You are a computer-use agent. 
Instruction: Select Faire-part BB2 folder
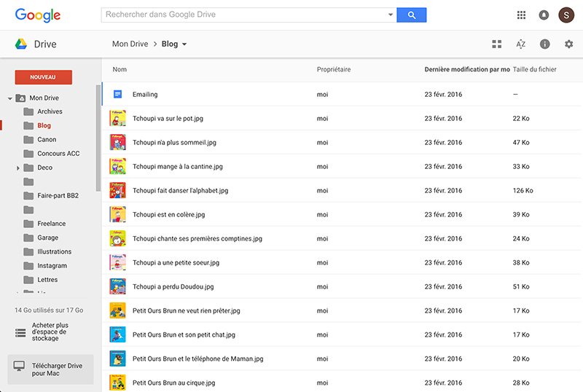click(58, 195)
